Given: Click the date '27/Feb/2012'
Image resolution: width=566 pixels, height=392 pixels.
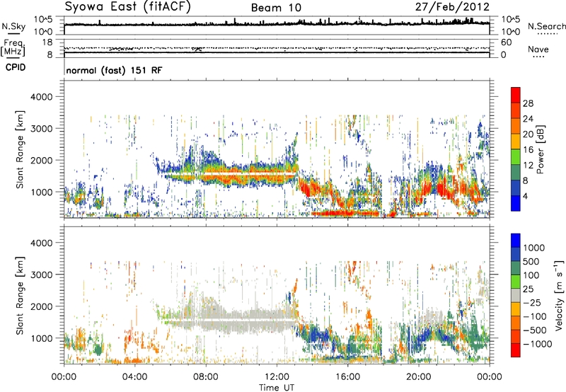Looking at the screenshot, I should 452,7.
